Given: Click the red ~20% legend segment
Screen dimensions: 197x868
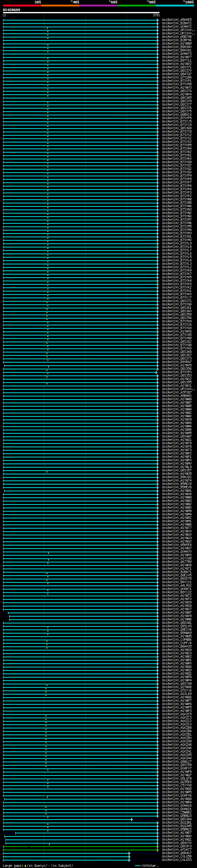Looking at the screenshot, I should 22,6.
